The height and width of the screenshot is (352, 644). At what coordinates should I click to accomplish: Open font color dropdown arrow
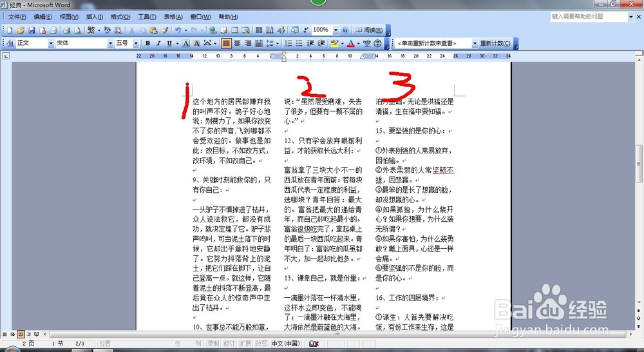(x=359, y=43)
